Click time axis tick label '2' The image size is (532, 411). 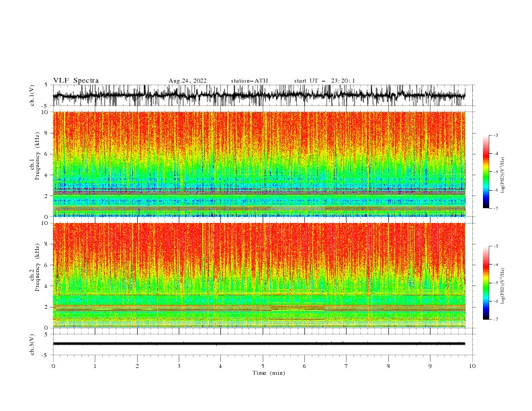[137, 366]
